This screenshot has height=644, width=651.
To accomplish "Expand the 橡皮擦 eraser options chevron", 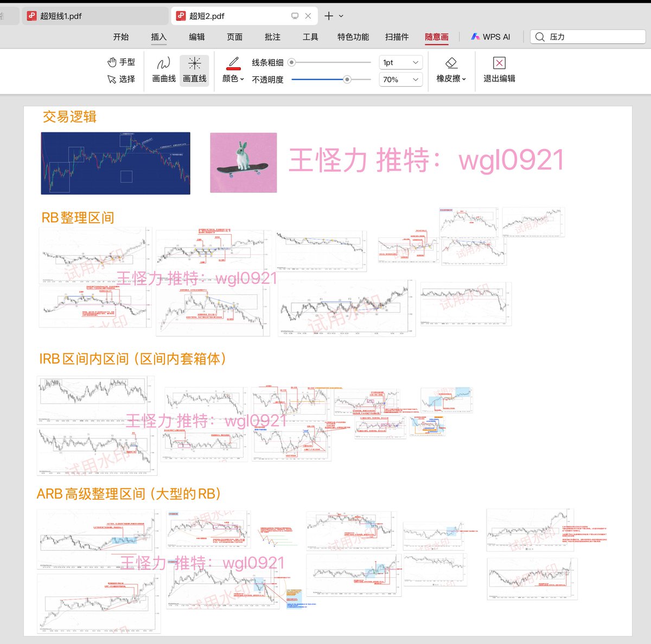I will (464, 80).
